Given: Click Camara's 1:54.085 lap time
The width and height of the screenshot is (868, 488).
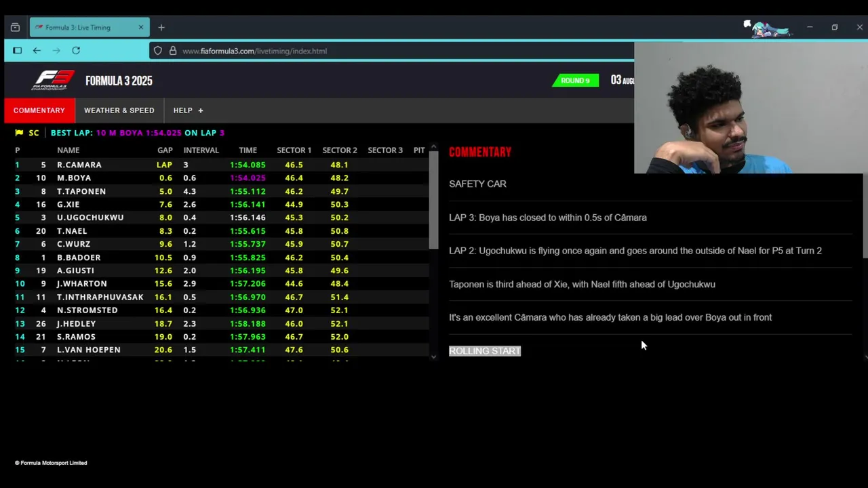Looking at the screenshot, I should click(x=248, y=165).
